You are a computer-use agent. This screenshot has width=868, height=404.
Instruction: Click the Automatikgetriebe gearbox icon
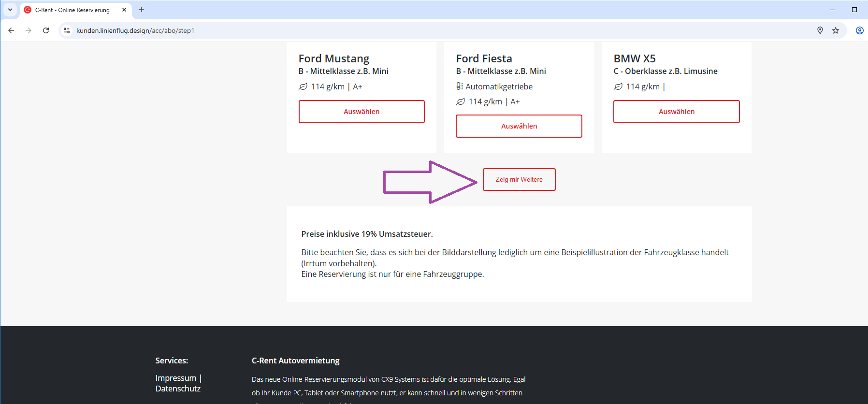tap(460, 87)
